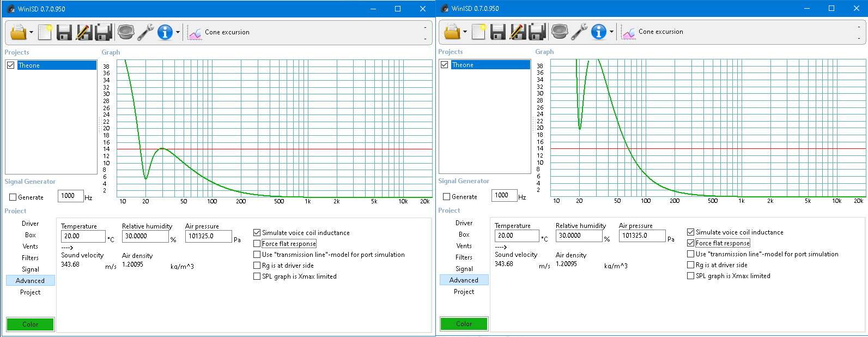Enable Generate checkbox in left window

13,197
